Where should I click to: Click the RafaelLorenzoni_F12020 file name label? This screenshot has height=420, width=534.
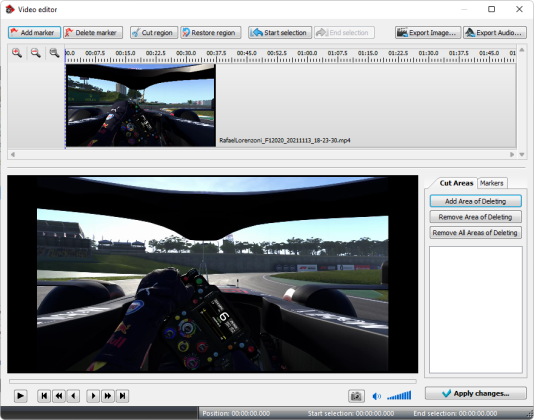(285, 140)
